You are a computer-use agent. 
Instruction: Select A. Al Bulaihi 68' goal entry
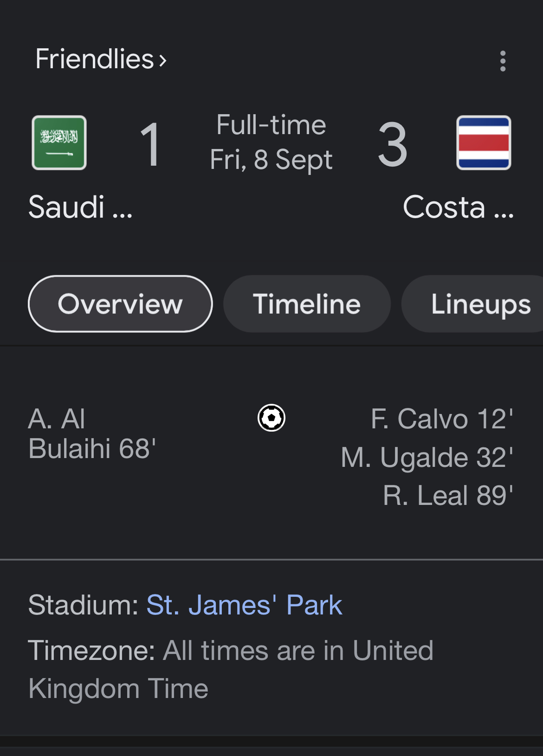tap(92, 433)
